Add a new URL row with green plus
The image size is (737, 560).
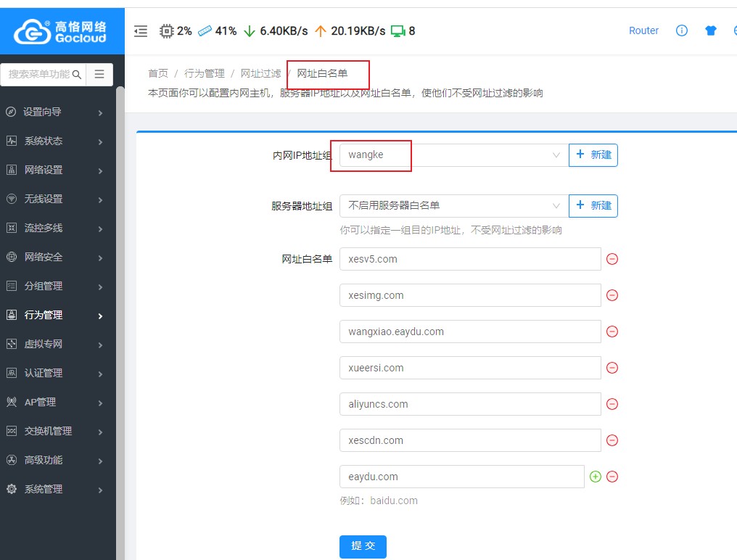coord(596,477)
